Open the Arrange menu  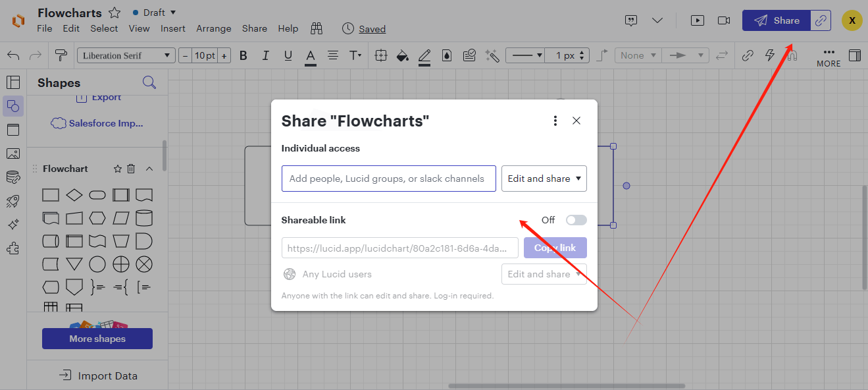(x=213, y=28)
